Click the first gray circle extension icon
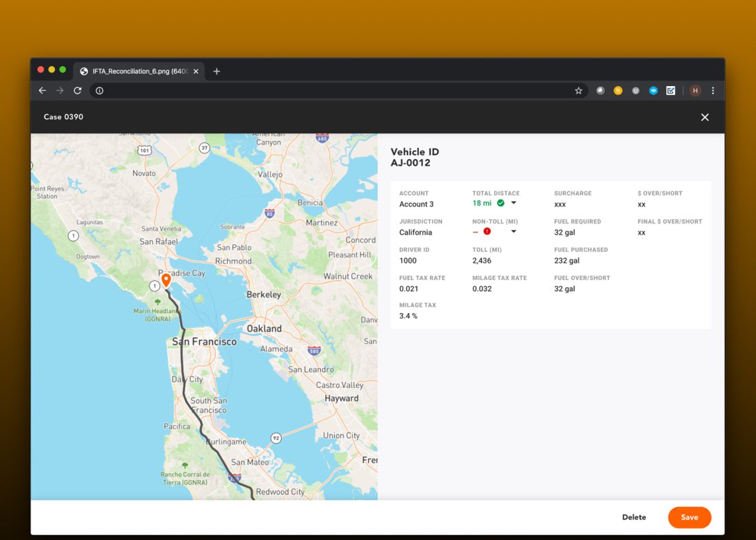 tap(600, 91)
